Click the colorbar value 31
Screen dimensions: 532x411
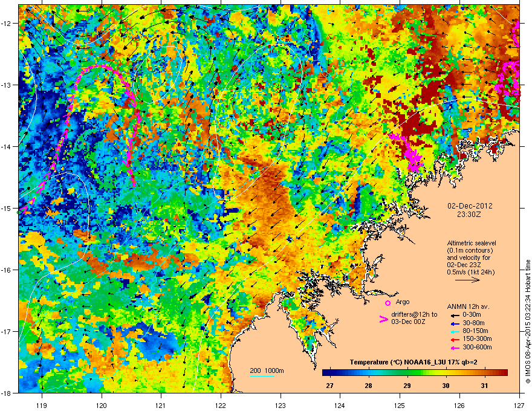(x=484, y=386)
